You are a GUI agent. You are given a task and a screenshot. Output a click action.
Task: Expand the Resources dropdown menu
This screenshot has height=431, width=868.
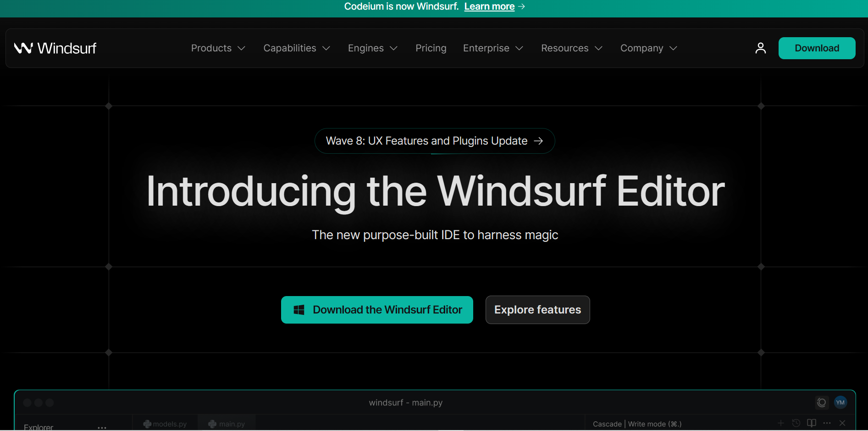coord(572,48)
